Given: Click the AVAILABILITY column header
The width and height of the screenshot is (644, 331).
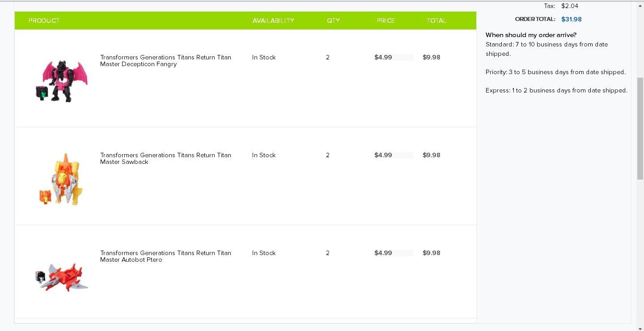Looking at the screenshot, I should [x=273, y=21].
